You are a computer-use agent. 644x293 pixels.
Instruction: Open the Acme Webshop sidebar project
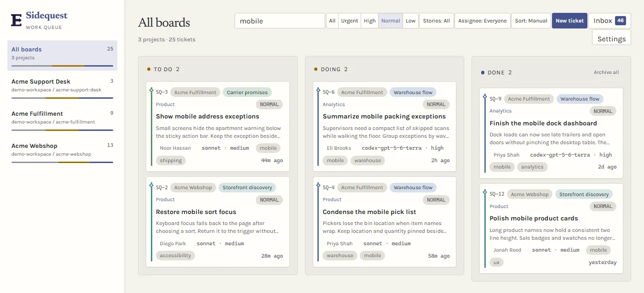[62, 152]
